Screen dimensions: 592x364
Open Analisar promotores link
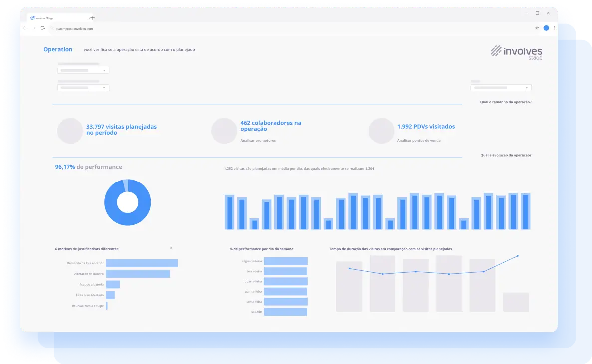click(x=258, y=141)
